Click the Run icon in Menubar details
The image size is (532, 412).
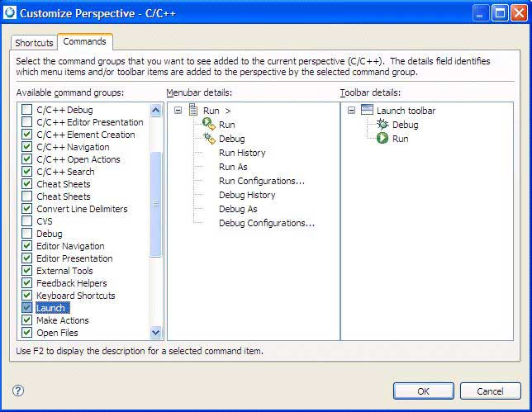click(x=208, y=125)
